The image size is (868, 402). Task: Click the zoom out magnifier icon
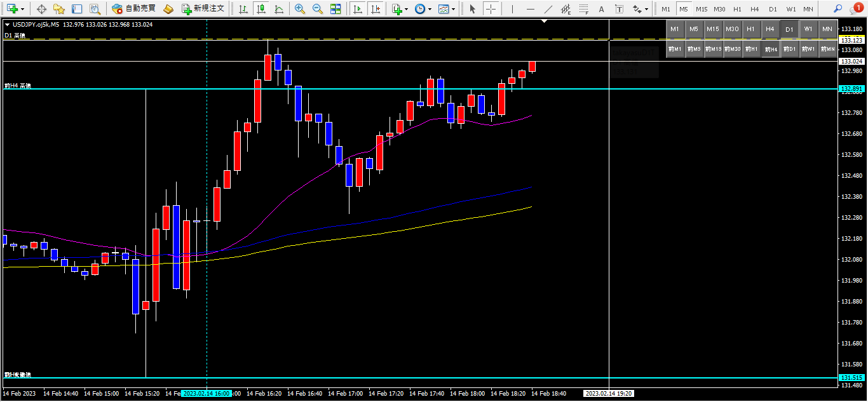pyautogui.click(x=318, y=9)
